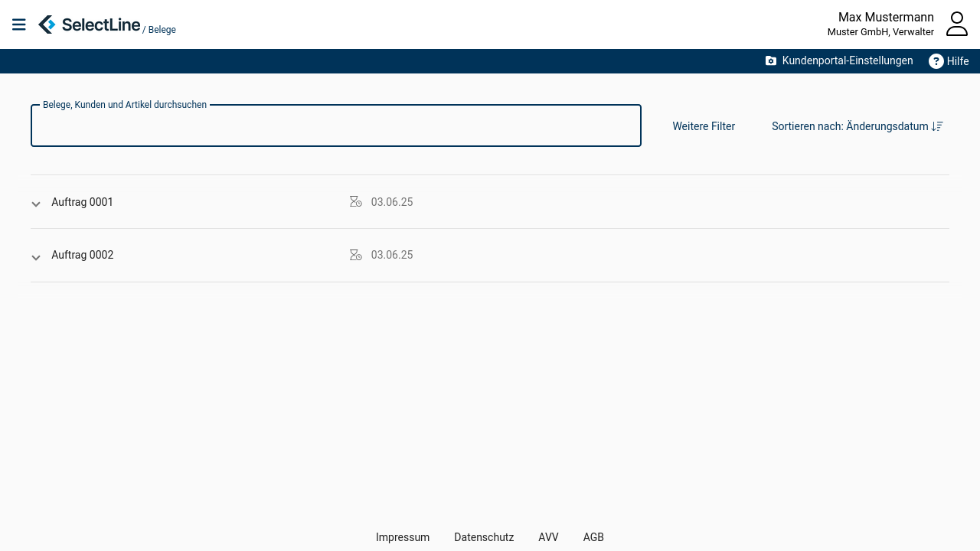Open Kundenportal-Einstellungen
The height and width of the screenshot is (551, 980).
point(839,61)
